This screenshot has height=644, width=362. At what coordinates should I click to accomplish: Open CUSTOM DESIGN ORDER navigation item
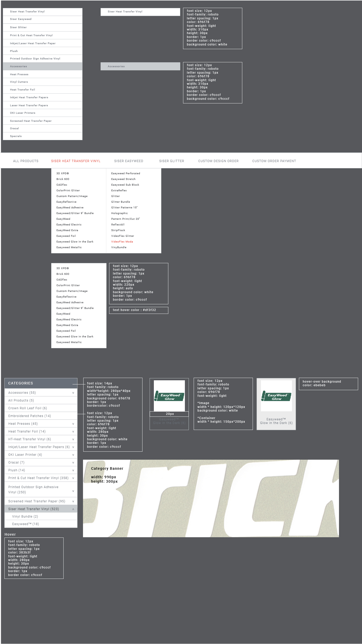(x=218, y=161)
